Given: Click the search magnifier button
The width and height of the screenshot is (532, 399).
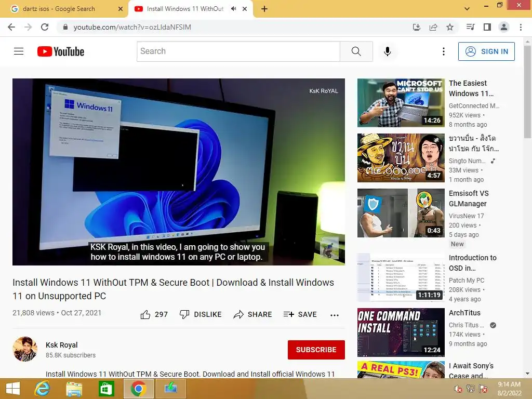Looking at the screenshot, I should (x=356, y=51).
